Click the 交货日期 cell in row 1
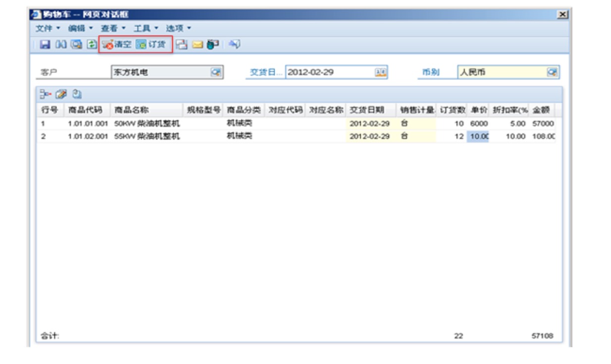 pyautogui.click(x=369, y=124)
